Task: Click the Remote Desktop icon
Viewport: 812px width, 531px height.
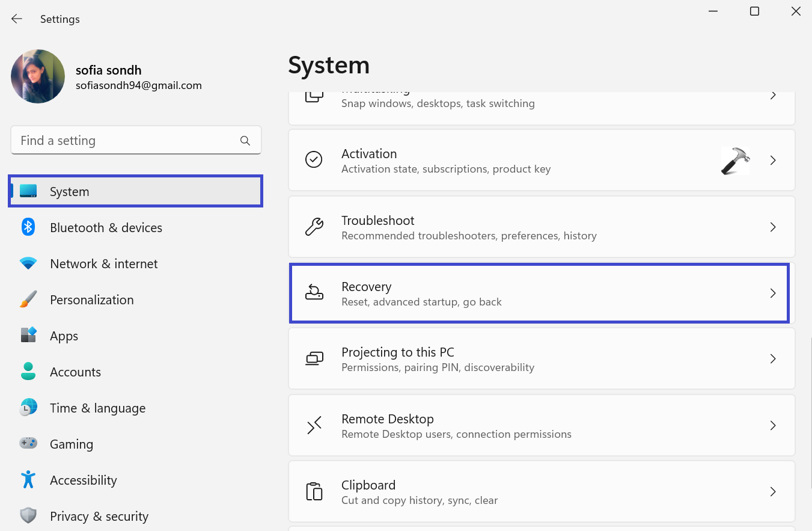Action: pos(314,425)
